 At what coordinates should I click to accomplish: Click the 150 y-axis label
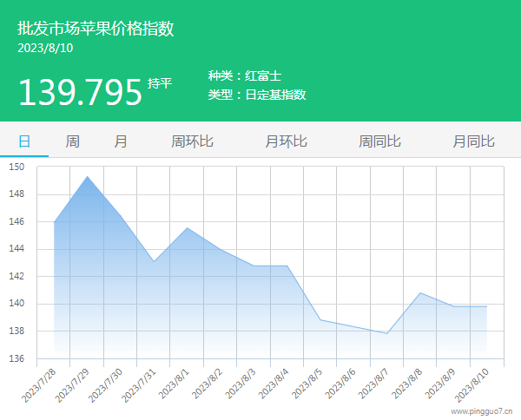point(17,167)
